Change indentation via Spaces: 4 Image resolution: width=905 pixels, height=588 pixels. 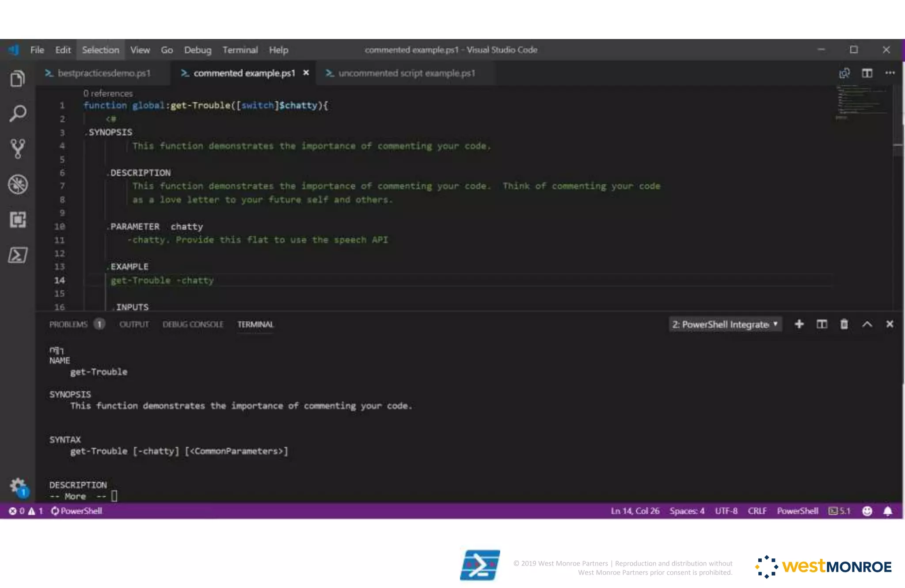687,511
